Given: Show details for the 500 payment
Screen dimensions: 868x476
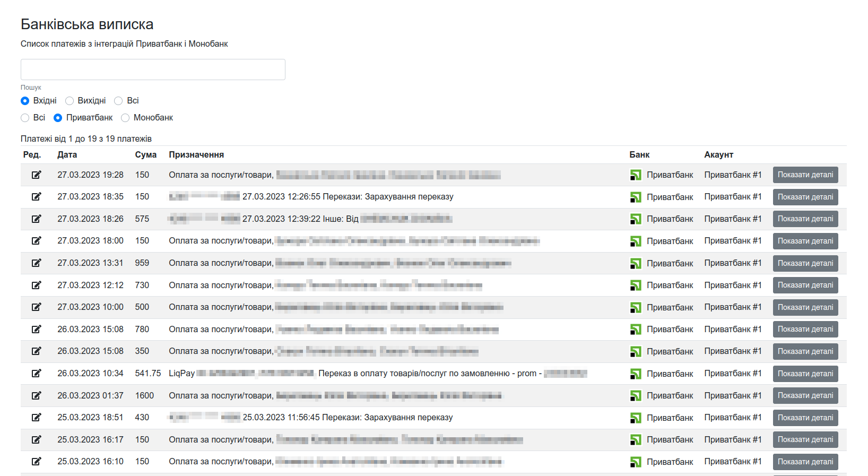Looking at the screenshot, I should click(805, 307).
